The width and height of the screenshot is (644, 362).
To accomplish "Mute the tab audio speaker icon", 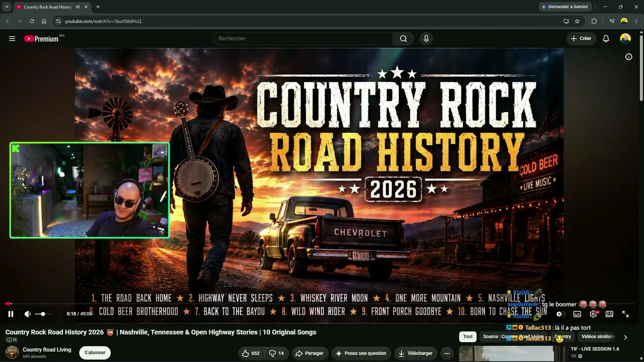I will 77,7.
